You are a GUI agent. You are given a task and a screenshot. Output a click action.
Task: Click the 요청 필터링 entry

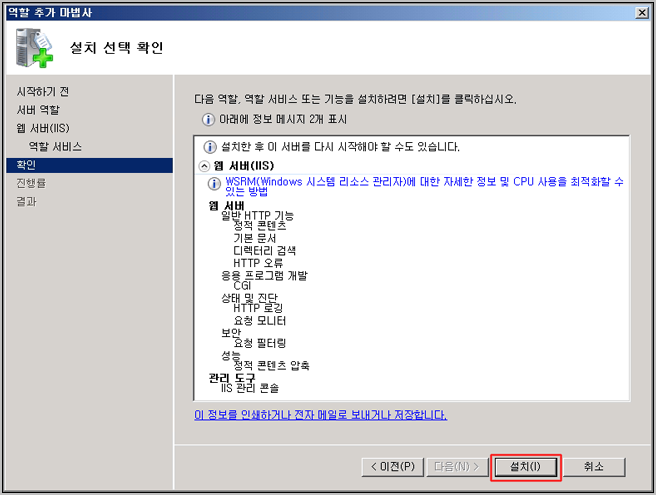(260, 344)
